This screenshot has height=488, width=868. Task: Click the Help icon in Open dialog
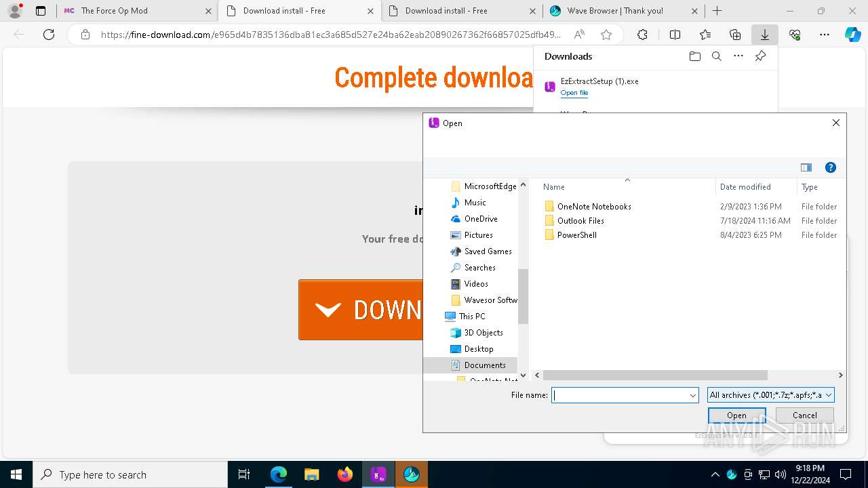[830, 167]
